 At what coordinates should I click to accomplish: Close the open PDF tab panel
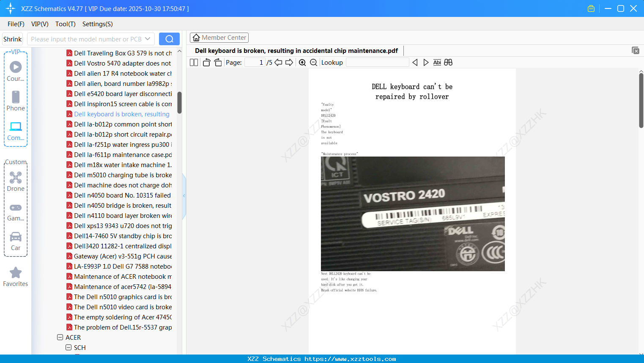[636, 50]
